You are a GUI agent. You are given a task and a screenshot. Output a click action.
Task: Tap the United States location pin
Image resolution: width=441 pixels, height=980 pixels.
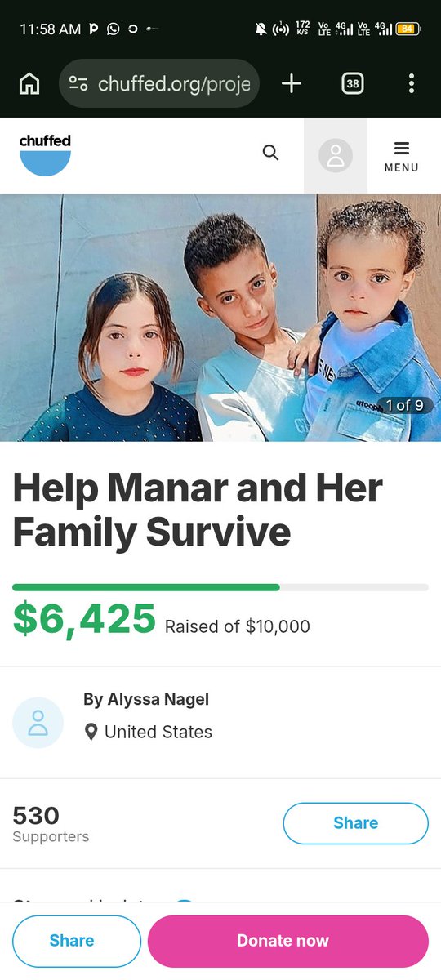pos(91,732)
